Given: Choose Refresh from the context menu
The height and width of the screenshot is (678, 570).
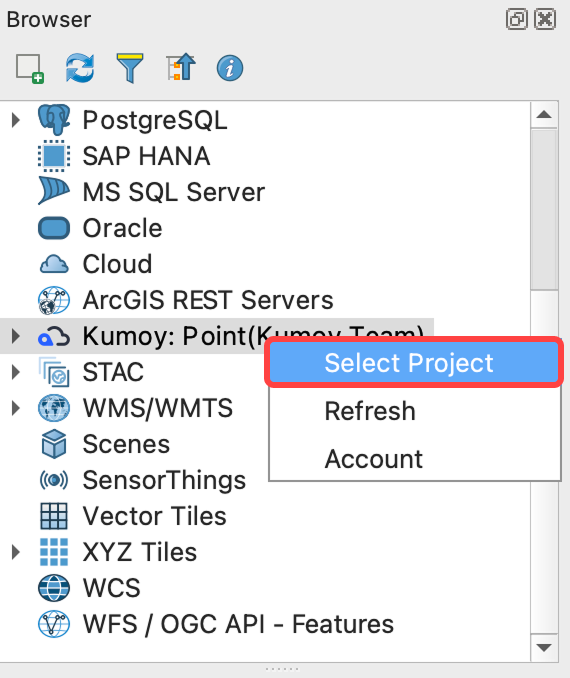Looking at the screenshot, I should 414,411.
